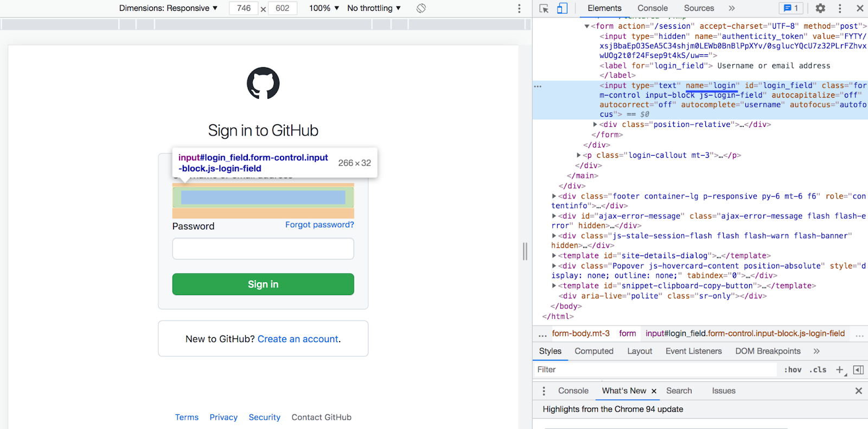Open the Event Listeners tab
868x429 pixels.
(693, 351)
